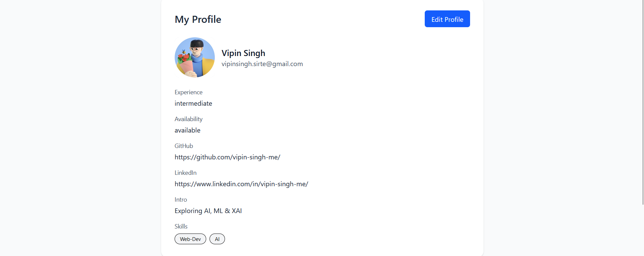Image resolution: width=644 pixels, height=256 pixels.
Task: Click the GitHub field label
Action: [x=184, y=146]
